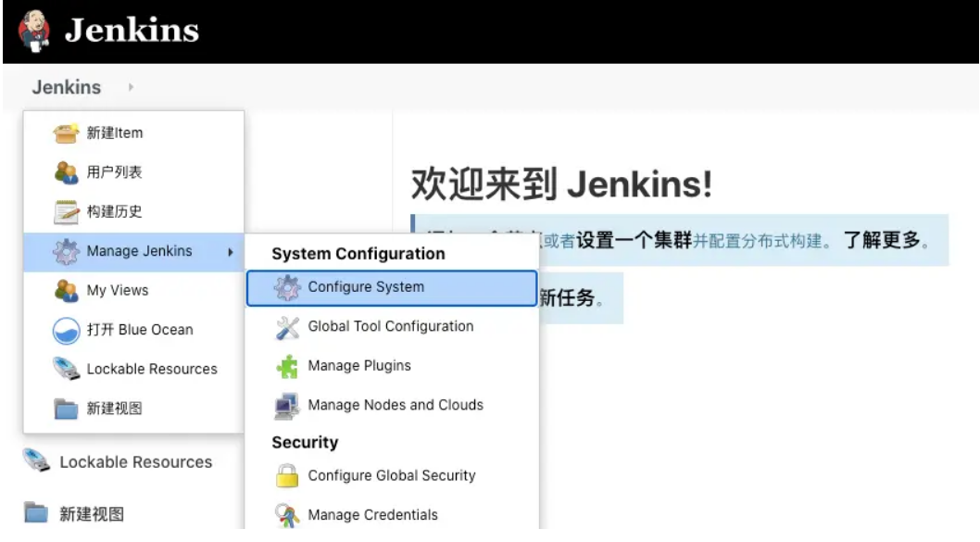Image resolution: width=980 pixels, height=542 pixels.
Task: Click the System Configuration section header
Action: tap(358, 254)
